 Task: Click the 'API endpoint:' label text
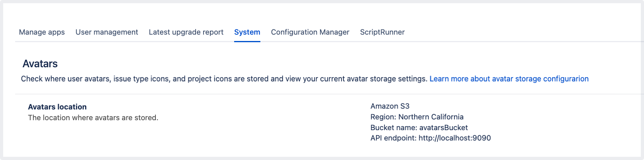point(393,138)
